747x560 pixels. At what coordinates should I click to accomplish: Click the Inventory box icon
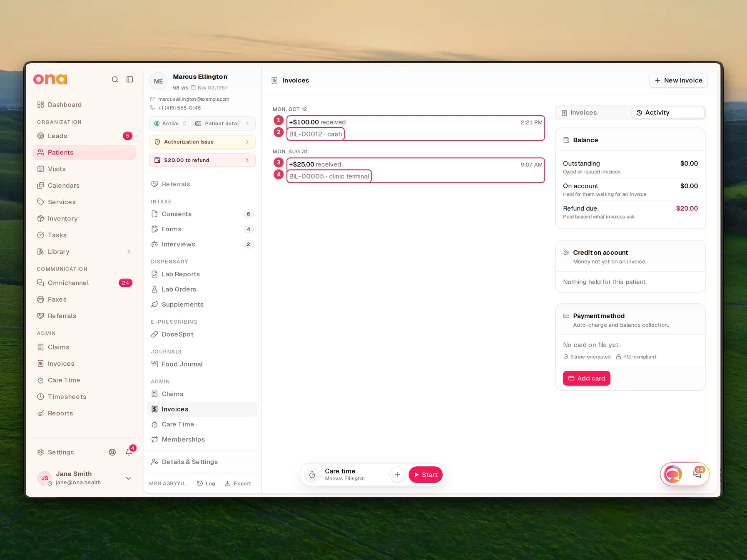coord(40,219)
